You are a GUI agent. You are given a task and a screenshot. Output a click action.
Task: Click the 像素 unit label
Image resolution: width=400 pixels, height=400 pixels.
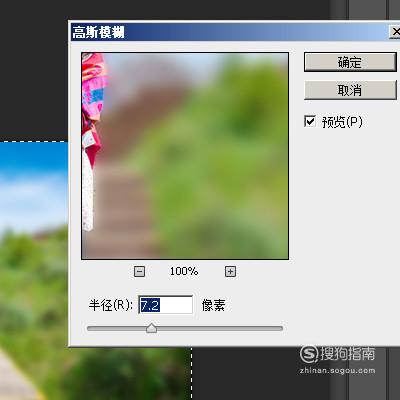(213, 305)
